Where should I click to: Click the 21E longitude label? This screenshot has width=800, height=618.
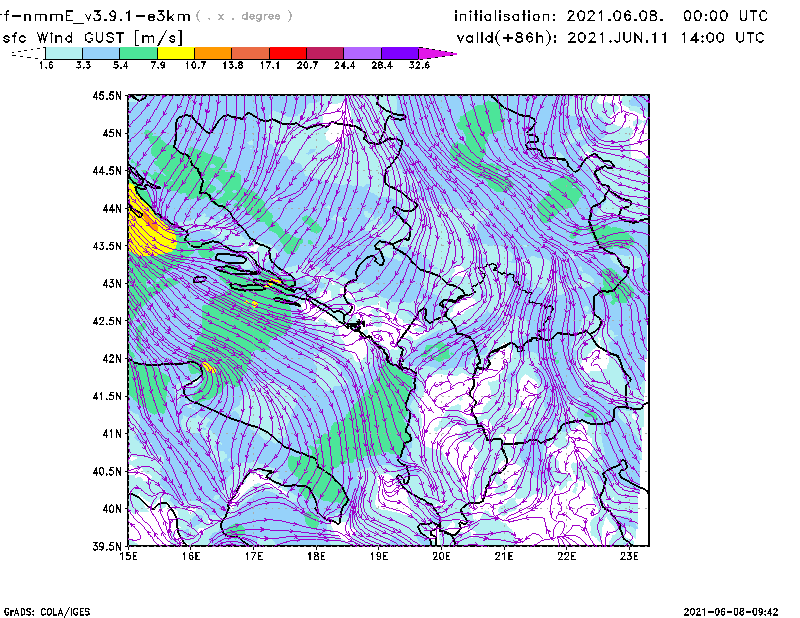tap(504, 556)
